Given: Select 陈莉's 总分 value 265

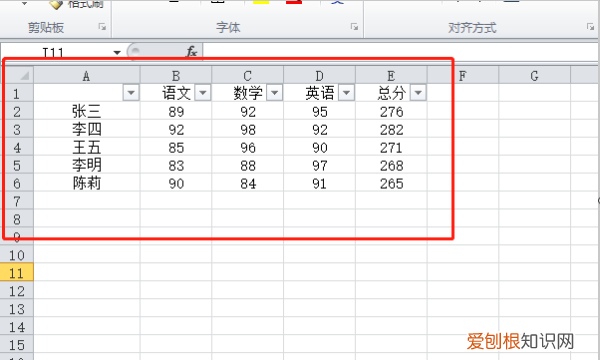Looking at the screenshot, I should point(391,183).
